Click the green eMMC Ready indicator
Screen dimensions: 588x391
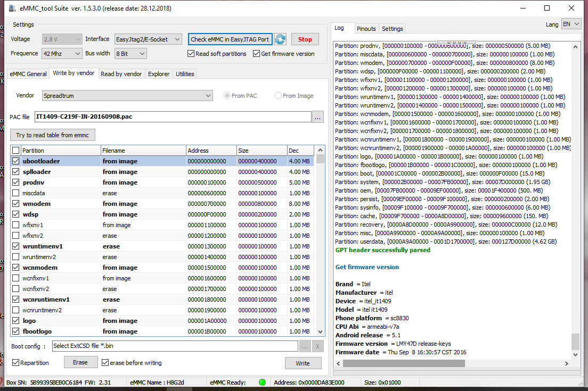[262, 382]
